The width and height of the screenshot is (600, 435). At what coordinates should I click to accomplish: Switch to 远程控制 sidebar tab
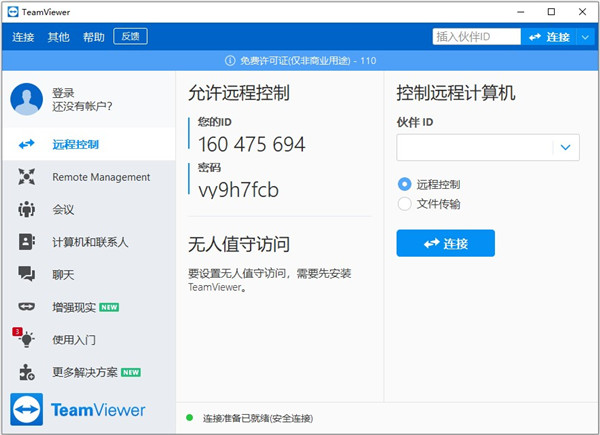click(x=89, y=144)
